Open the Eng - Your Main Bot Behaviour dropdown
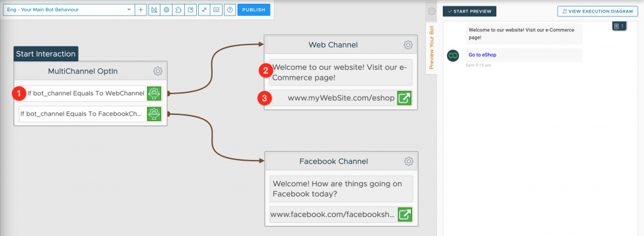 [69, 9]
